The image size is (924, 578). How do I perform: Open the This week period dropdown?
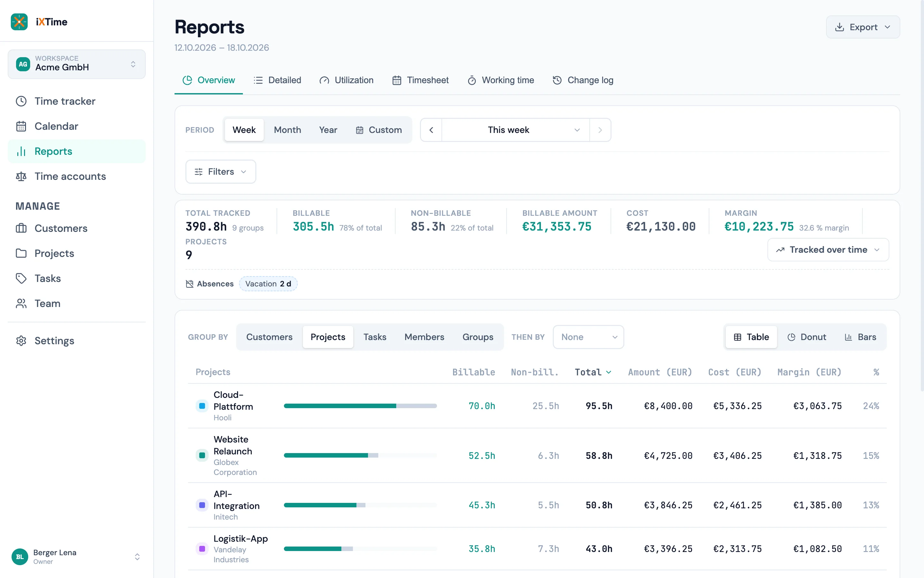516,130
